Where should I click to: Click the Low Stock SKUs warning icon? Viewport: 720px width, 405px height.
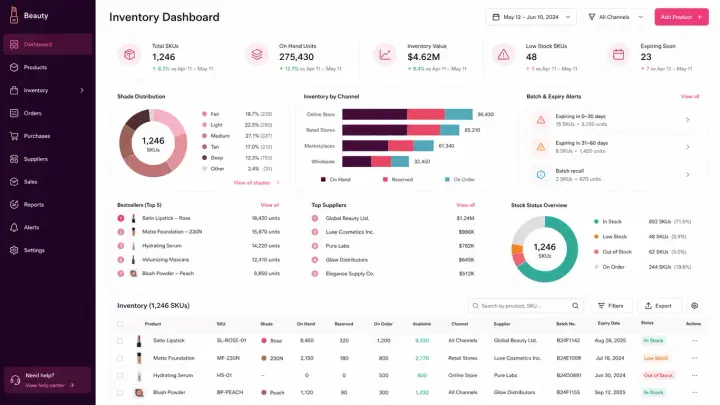pyautogui.click(x=504, y=55)
